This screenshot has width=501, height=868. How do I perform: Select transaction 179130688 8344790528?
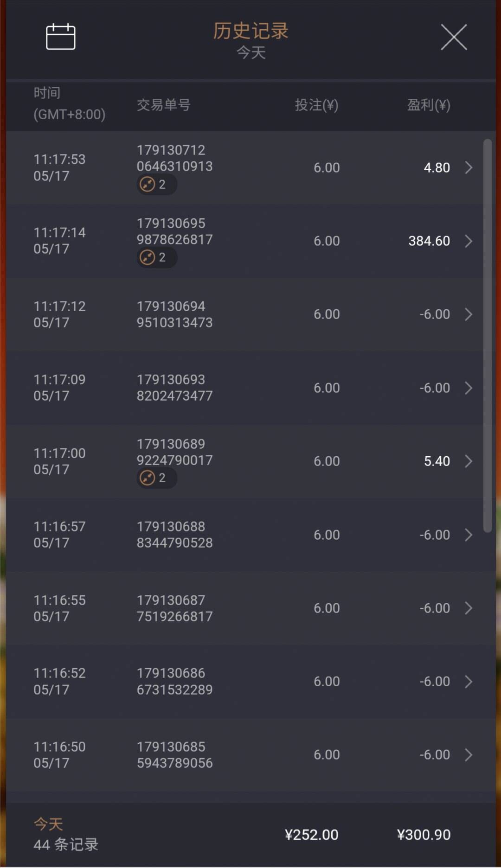(174, 535)
